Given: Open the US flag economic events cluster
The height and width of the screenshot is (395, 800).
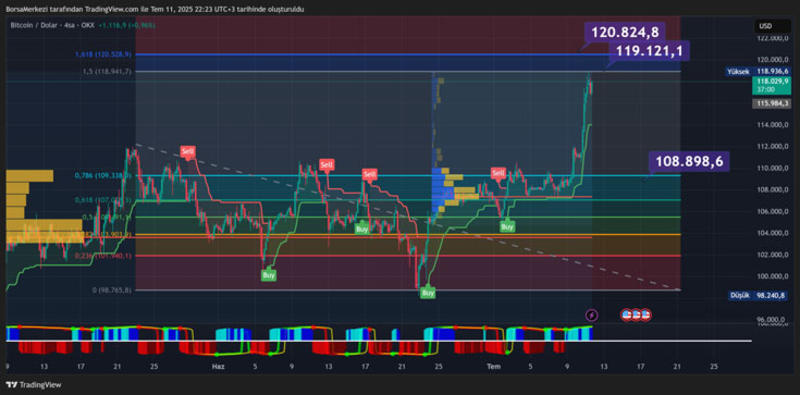Looking at the screenshot, I should click(636, 315).
